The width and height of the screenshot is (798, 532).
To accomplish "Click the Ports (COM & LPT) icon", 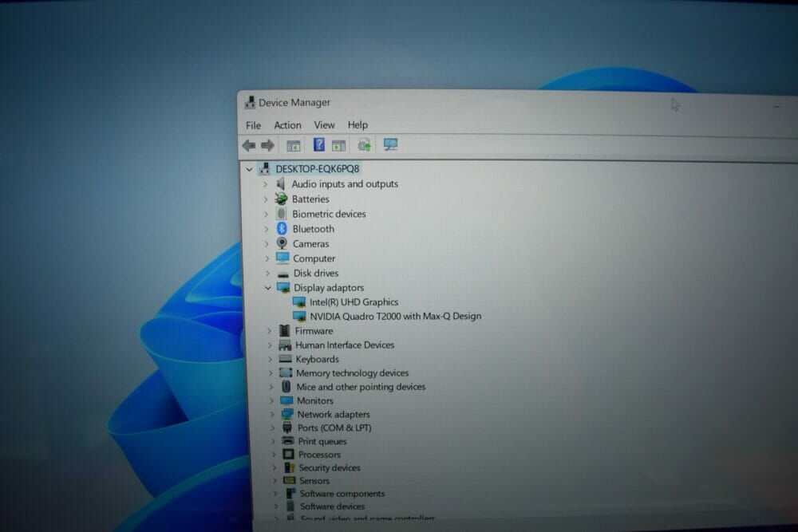I will click(x=287, y=428).
